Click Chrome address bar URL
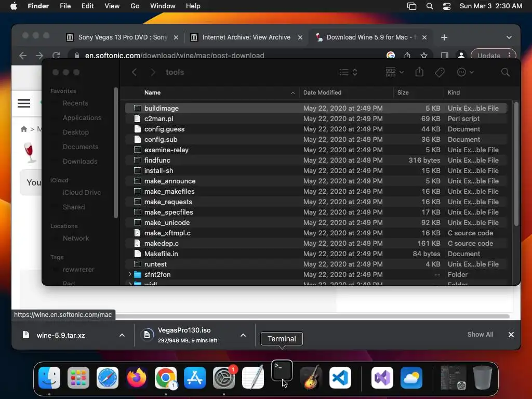 coord(175,56)
